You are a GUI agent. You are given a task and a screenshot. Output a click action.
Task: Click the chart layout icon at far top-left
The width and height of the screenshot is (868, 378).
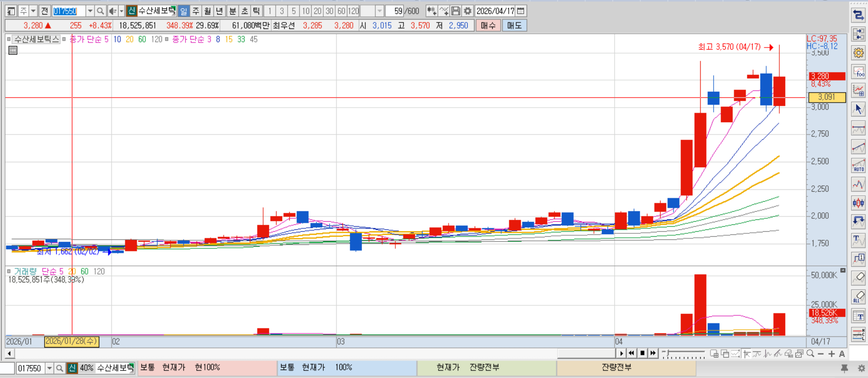coord(11,11)
